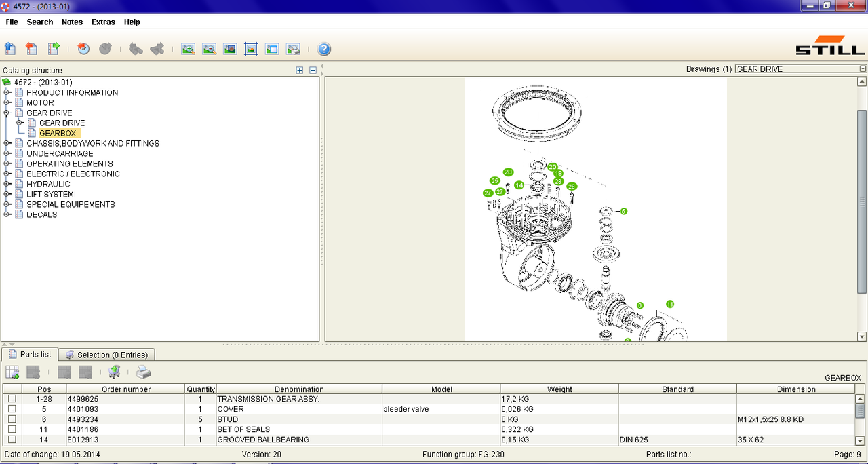Click the OPERATING ELEMENTS tree item
Image resolution: width=868 pixels, height=464 pixels.
70,163
